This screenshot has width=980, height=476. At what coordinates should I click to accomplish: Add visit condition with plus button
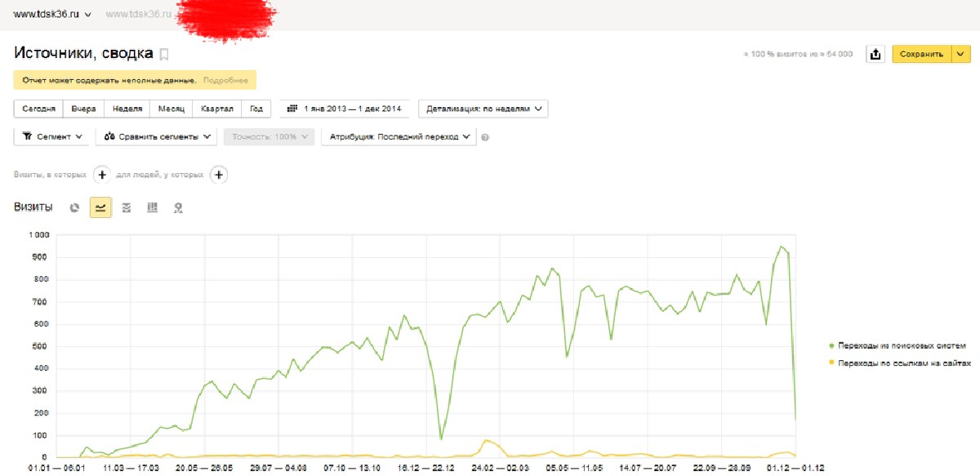tap(101, 175)
